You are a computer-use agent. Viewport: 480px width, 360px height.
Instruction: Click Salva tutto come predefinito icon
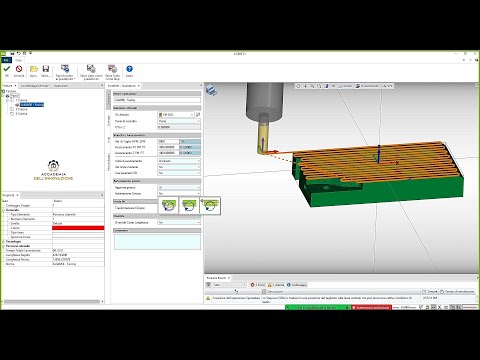[x=91, y=69]
